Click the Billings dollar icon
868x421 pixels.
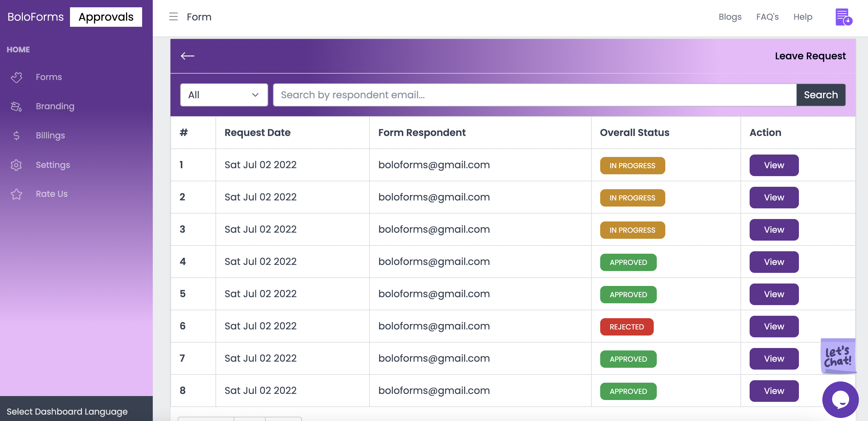[x=16, y=135]
